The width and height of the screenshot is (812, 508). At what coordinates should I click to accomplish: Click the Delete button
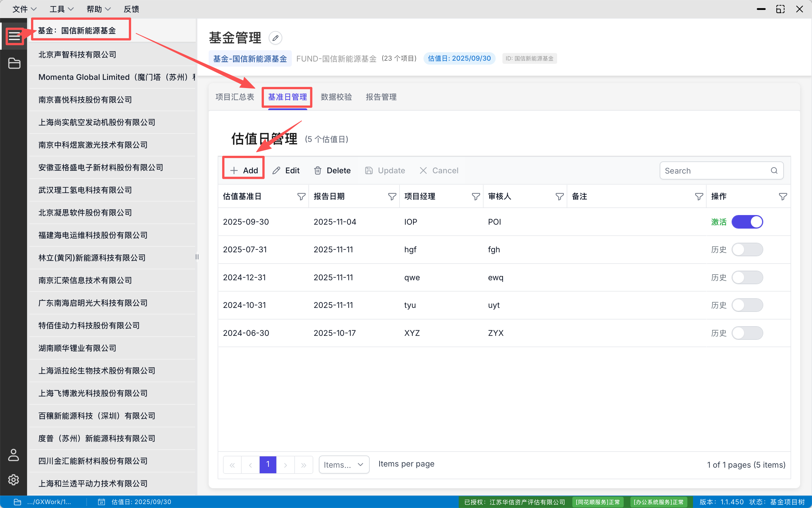click(332, 170)
